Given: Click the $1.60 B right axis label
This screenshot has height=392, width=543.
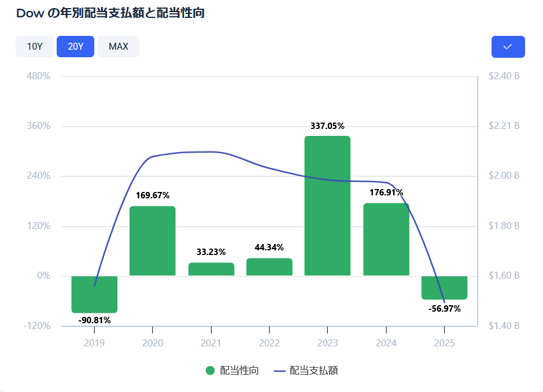Looking at the screenshot, I should pos(504,276).
